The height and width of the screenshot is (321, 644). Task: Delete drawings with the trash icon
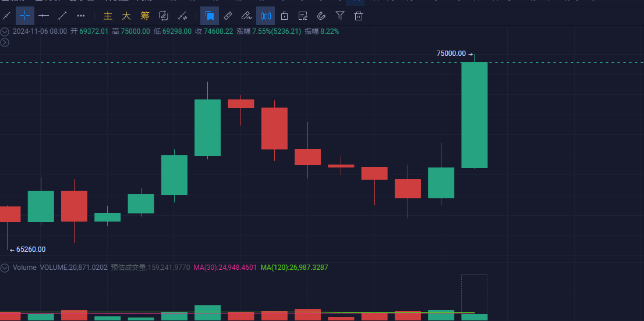click(359, 16)
